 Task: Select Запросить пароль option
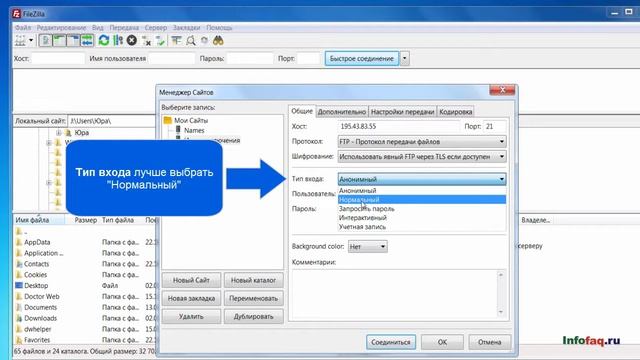[422, 209]
